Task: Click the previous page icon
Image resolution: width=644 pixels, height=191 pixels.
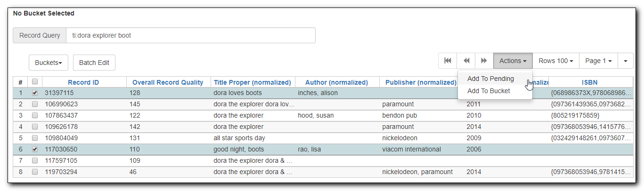Action: (x=466, y=61)
